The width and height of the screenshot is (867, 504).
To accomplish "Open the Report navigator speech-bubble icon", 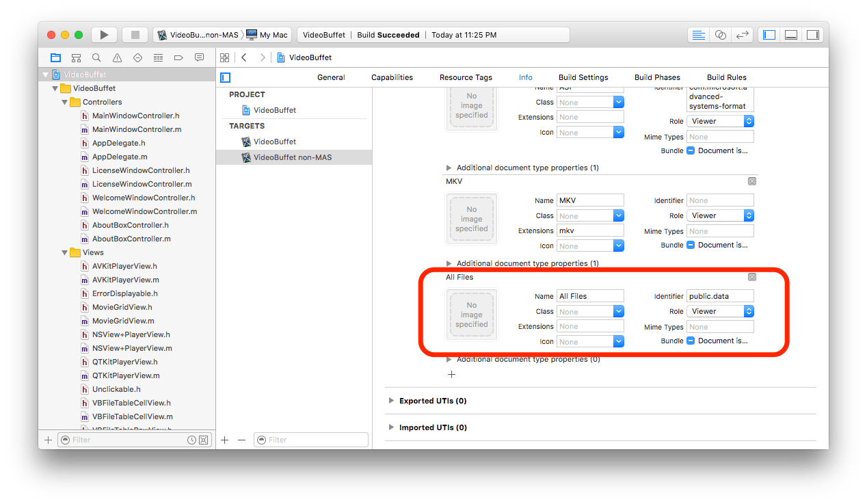I will pos(199,57).
